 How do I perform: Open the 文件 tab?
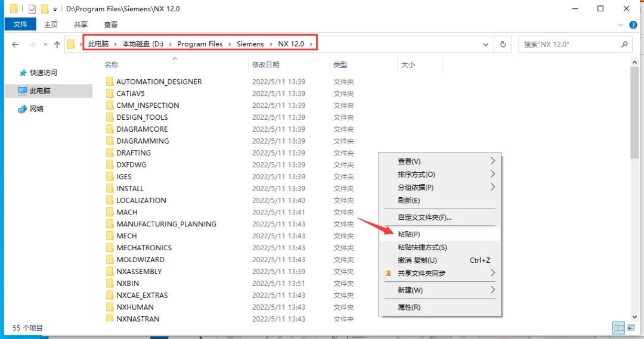(20, 24)
